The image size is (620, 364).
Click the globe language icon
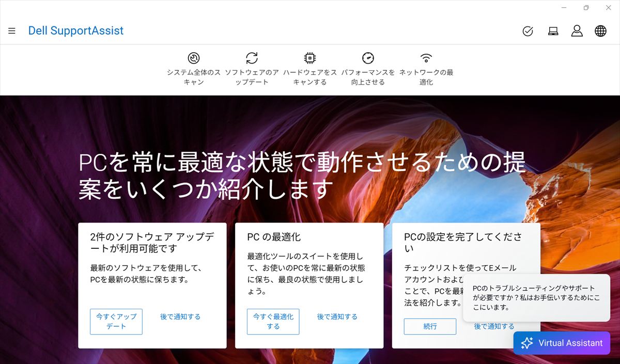click(600, 31)
